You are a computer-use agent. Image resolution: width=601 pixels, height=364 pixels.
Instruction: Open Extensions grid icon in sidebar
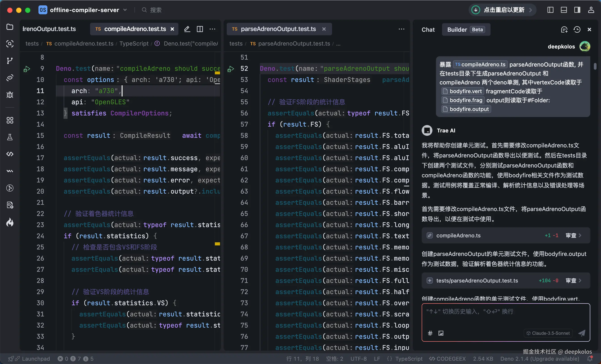pos(10,120)
